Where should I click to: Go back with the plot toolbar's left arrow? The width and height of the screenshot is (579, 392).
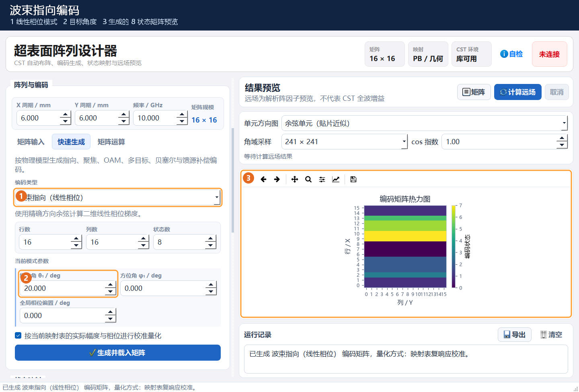tap(263, 179)
